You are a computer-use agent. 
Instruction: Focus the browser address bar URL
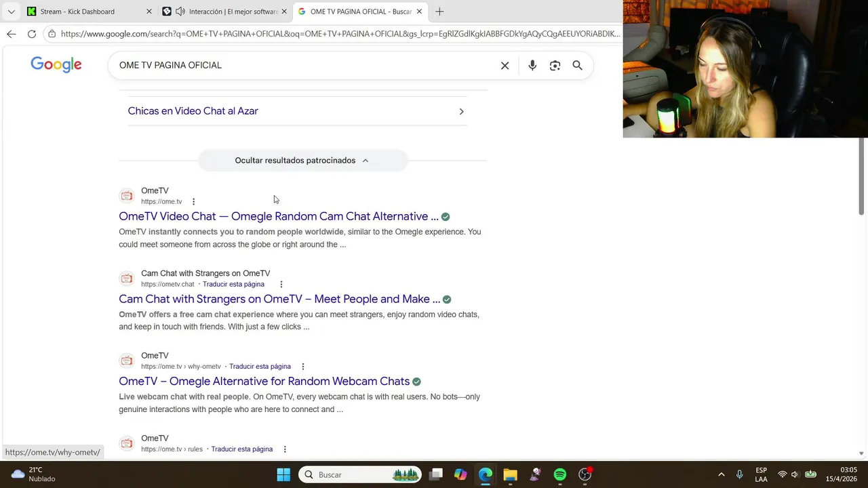pyautogui.click(x=340, y=34)
